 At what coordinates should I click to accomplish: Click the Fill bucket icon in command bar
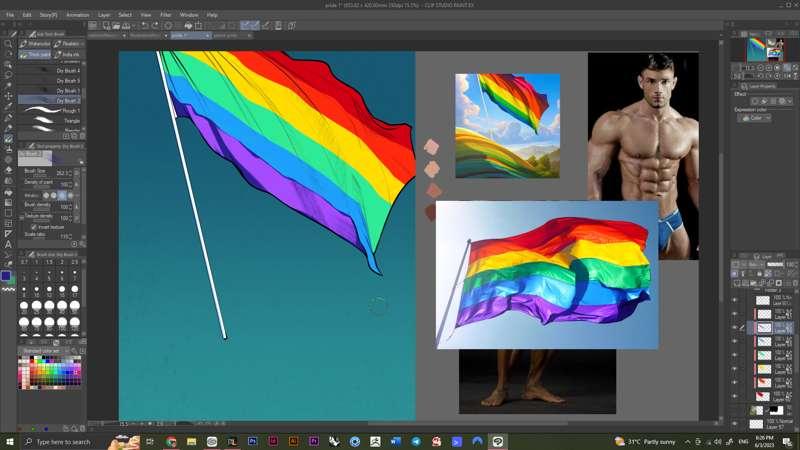pos(188,26)
